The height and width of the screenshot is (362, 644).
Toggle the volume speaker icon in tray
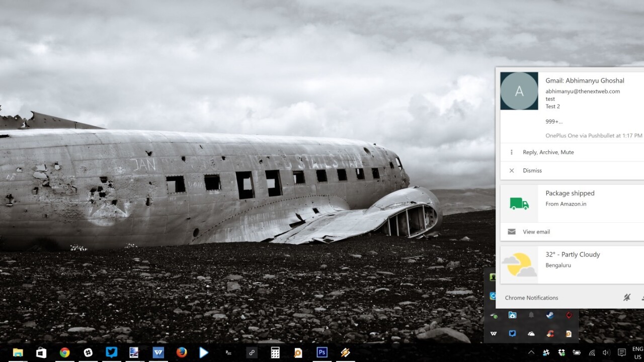[x=606, y=352]
